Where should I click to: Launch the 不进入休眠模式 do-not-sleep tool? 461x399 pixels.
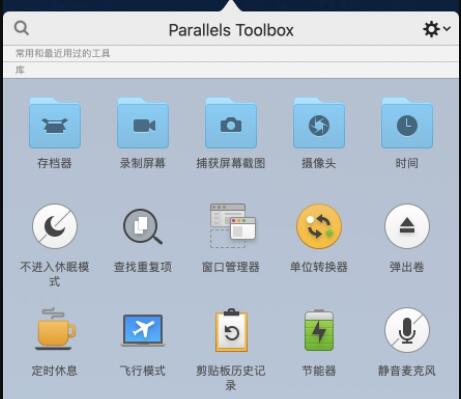tap(55, 226)
